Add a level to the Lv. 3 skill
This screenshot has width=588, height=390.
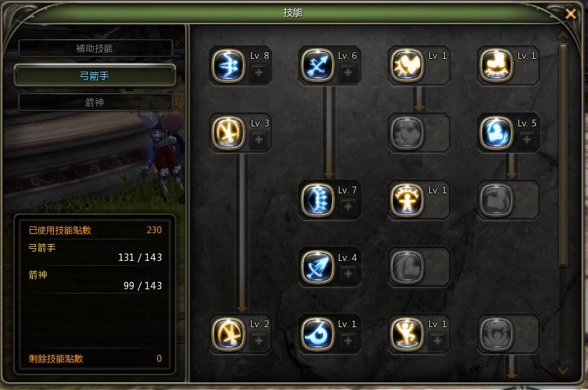(259, 139)
